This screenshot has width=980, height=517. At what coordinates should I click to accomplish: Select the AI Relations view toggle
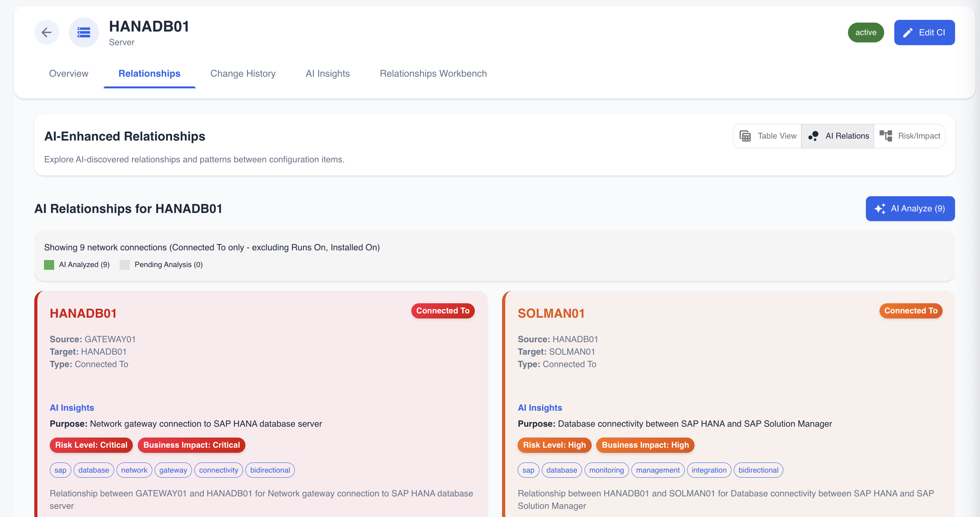(x=846, y=136)
